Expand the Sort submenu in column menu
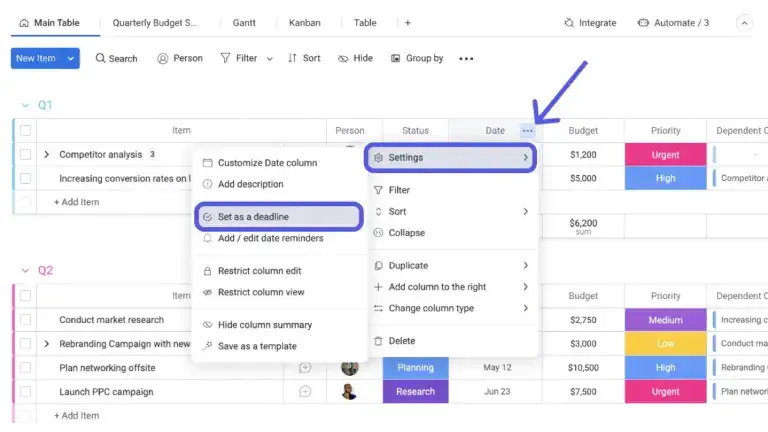 point(525,212)
